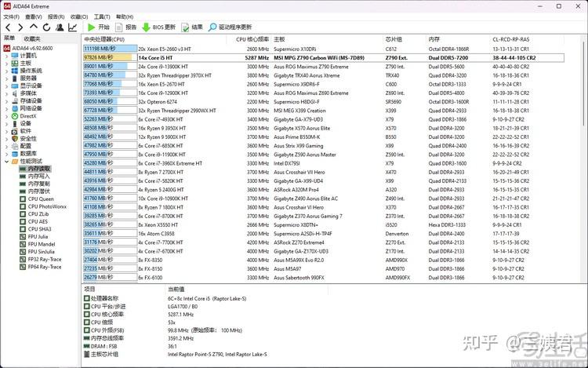Select 内存写入 benchmark item
The image size is (588, 368).
(34, 177)
